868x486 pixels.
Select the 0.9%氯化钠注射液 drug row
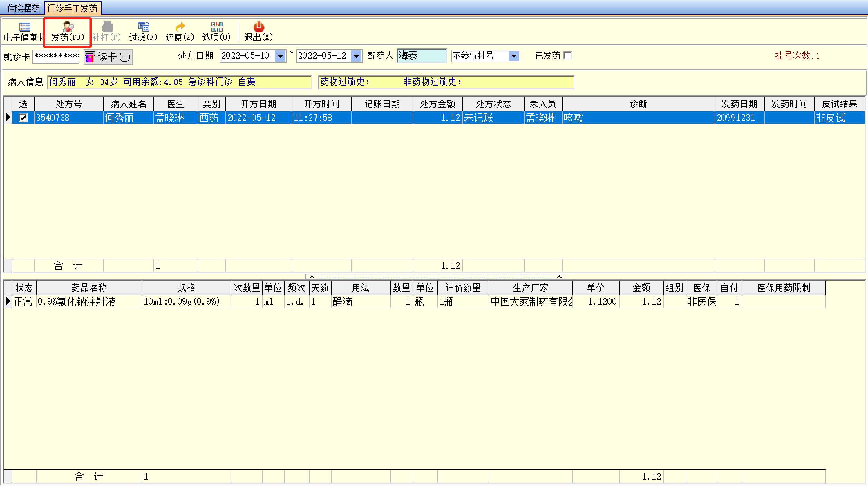click(77, 302)
